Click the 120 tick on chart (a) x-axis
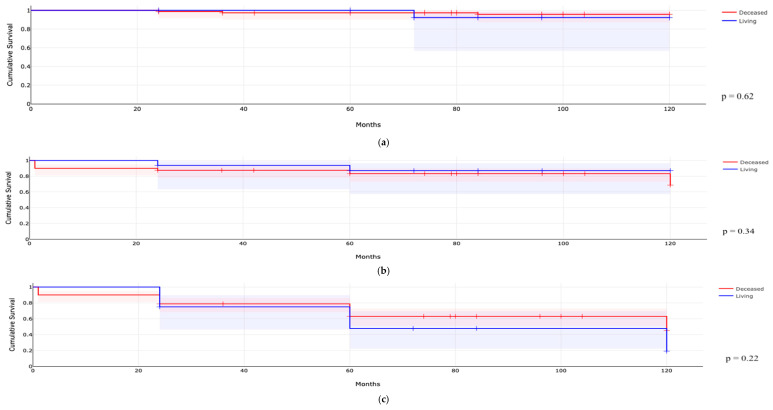The height and width of the screenshot is (410, 773). [x=669, y=109]
